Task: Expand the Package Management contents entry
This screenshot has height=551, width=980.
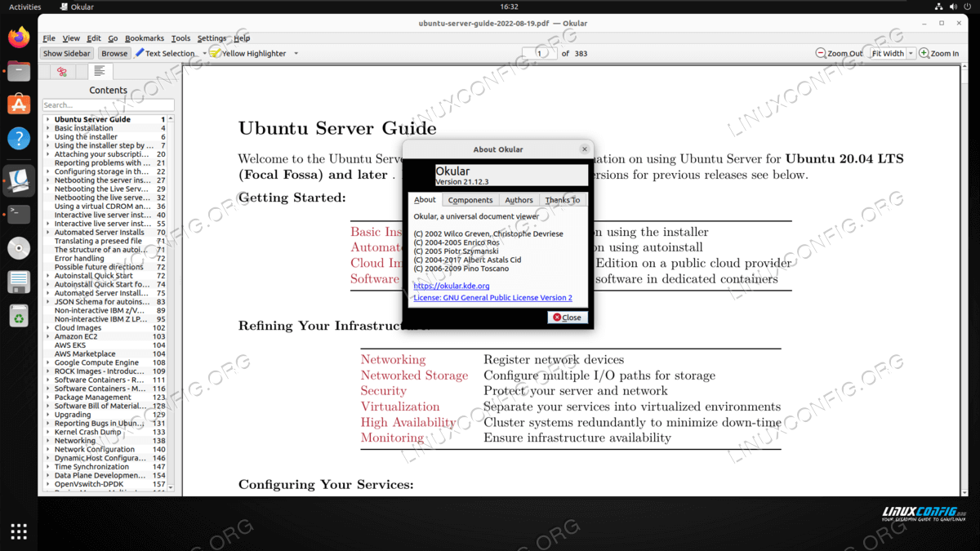Action: point(48,398)
